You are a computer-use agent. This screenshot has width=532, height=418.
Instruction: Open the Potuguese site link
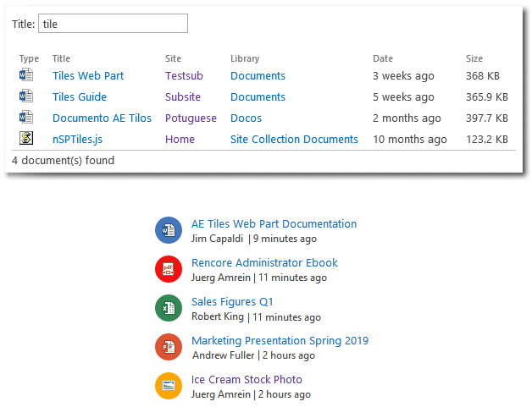coord(191,118)
